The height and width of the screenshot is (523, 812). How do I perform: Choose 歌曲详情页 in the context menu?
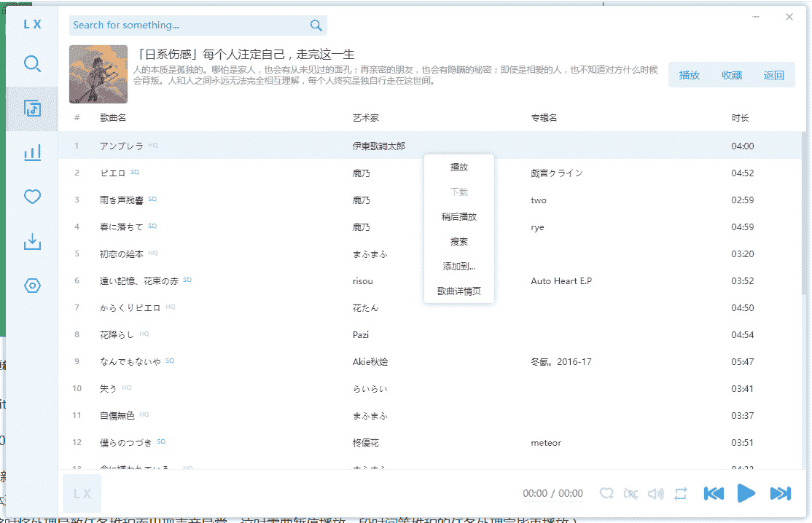pos(458,291)
